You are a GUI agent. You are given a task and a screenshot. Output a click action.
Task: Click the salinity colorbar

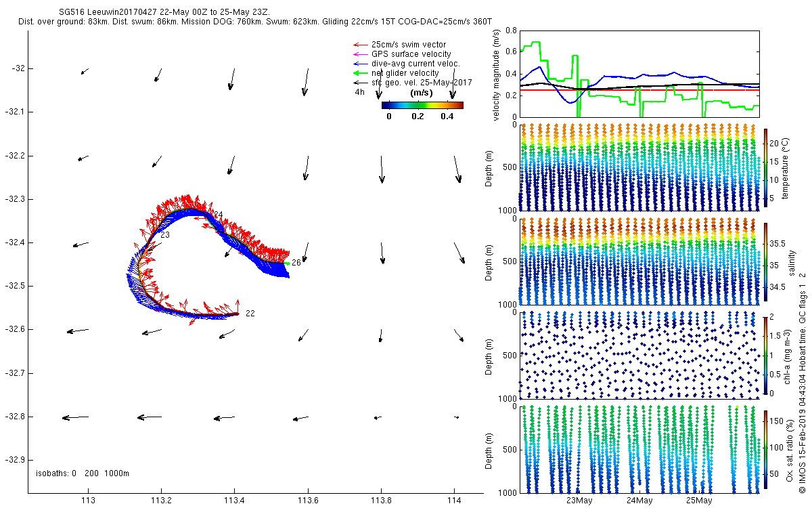tap(765, 261)
